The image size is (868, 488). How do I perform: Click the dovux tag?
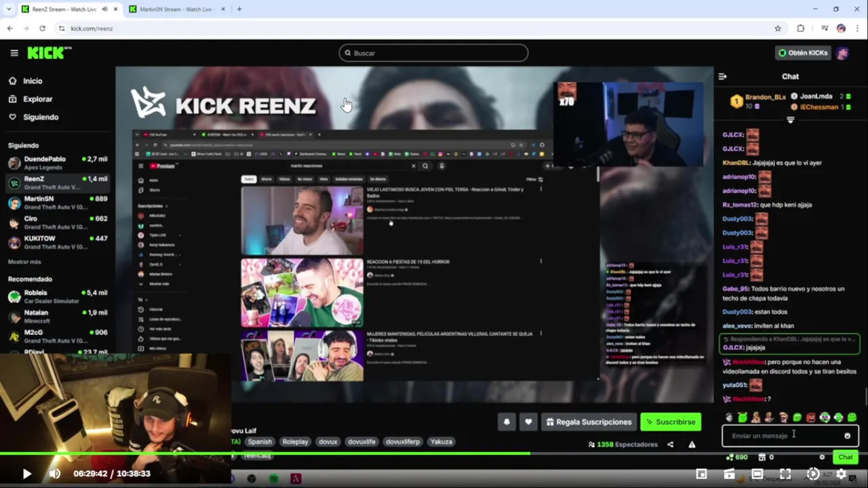(328, 441)
